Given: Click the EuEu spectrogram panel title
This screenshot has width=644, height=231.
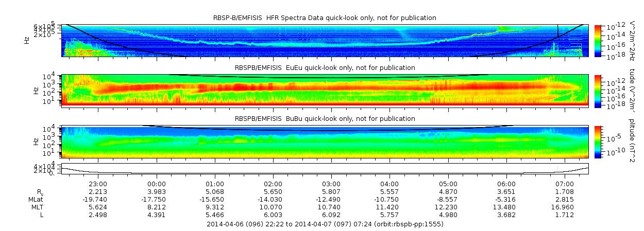Looking at the screenshot, I should pyautogui.click(x=325, y=68).
